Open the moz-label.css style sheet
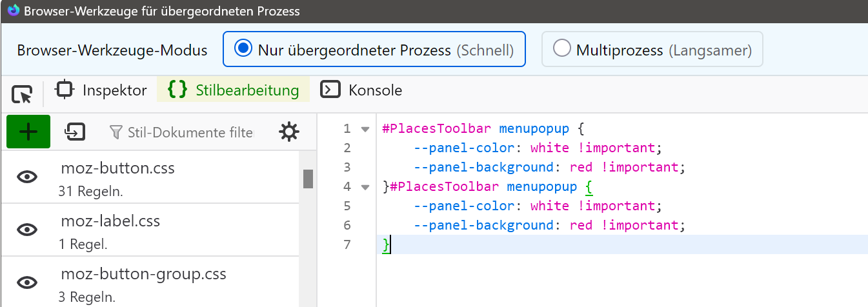The height and width of the screenshot is (307, 868). coord(110,221)
